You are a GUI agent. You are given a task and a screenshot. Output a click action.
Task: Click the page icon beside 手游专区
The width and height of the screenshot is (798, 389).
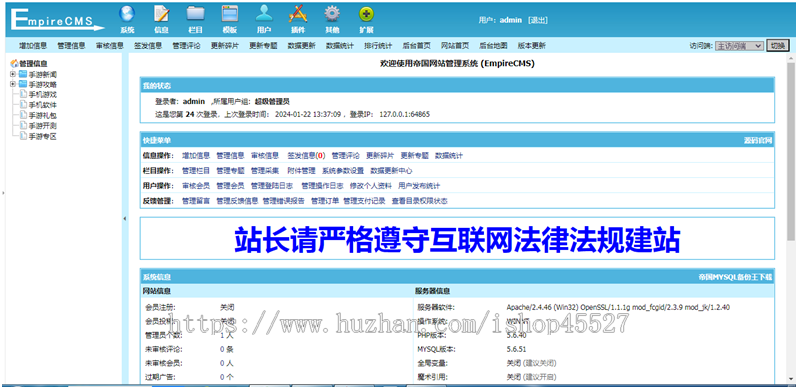pyautogui.click(x=23, y=136)
